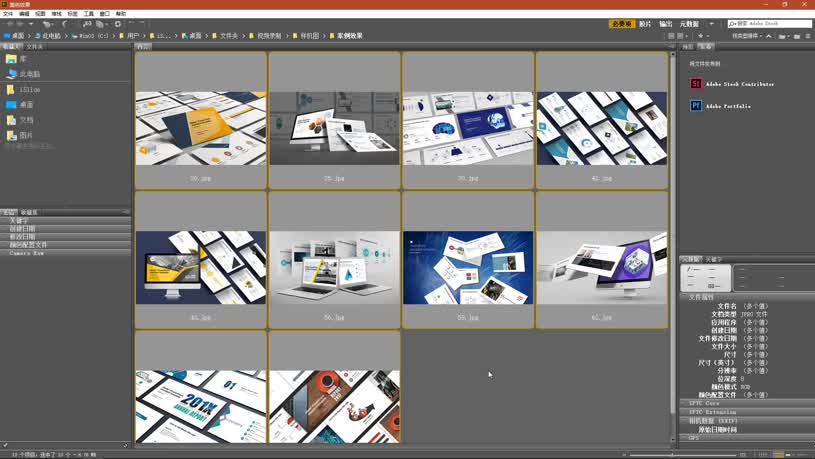Open the 帮助 menu
The image size is (815, 459).
(121, 14)
